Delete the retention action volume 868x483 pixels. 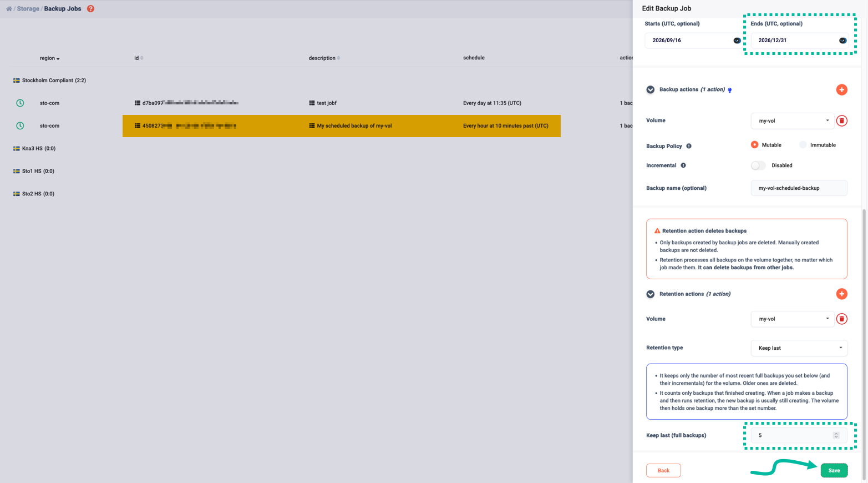[x=841, y=319]
